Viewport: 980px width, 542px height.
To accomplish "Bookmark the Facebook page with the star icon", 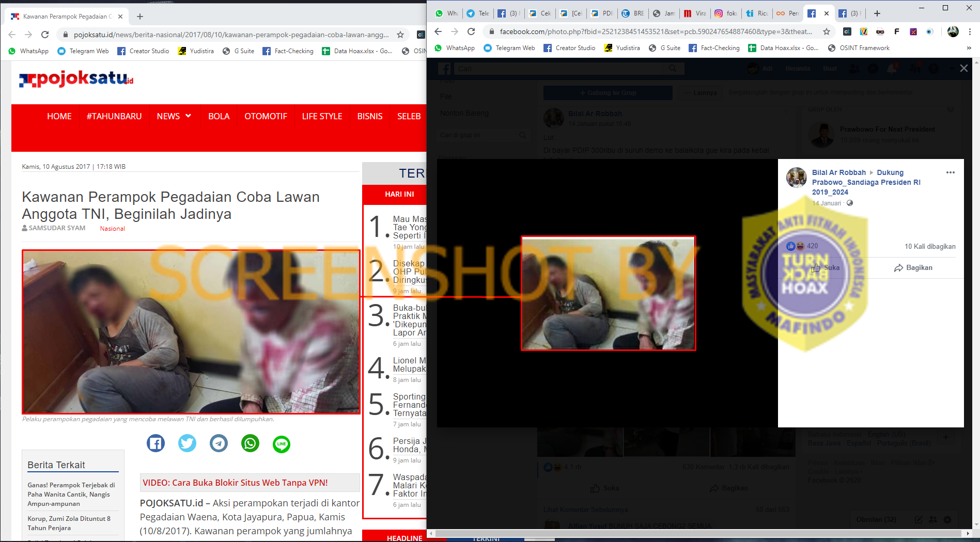I will click(x=827, y=31).
